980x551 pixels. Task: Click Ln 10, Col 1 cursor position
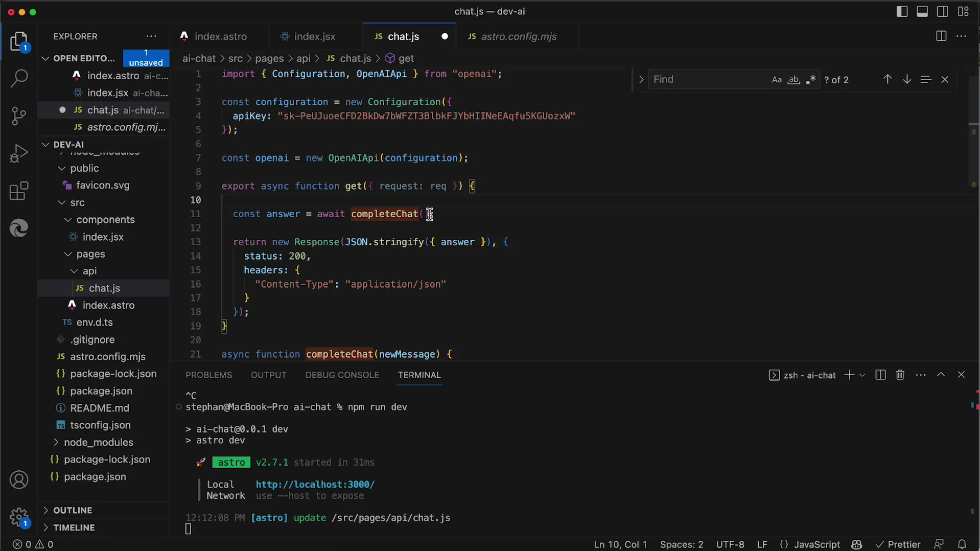[620, 544]
